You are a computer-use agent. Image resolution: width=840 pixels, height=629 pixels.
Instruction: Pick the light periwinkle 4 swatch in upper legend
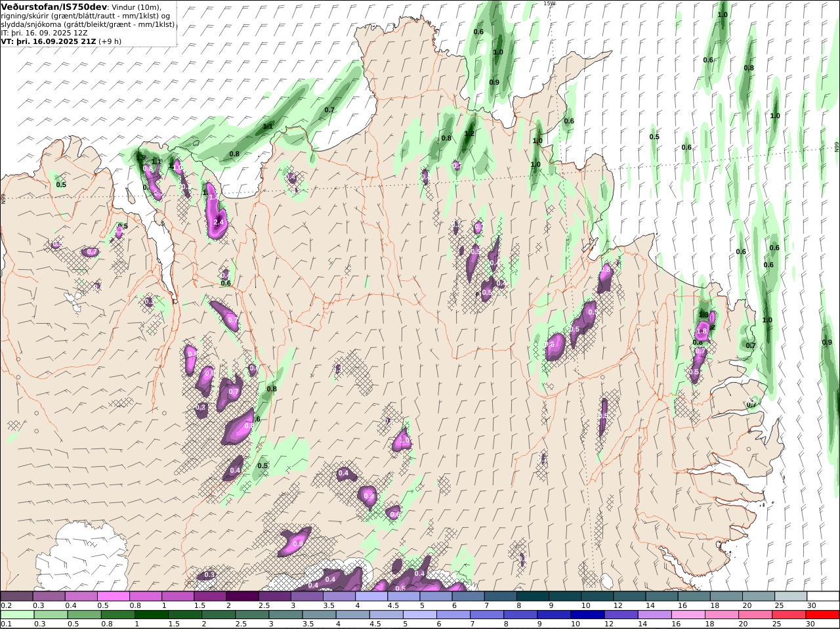(x=371, y=596)
